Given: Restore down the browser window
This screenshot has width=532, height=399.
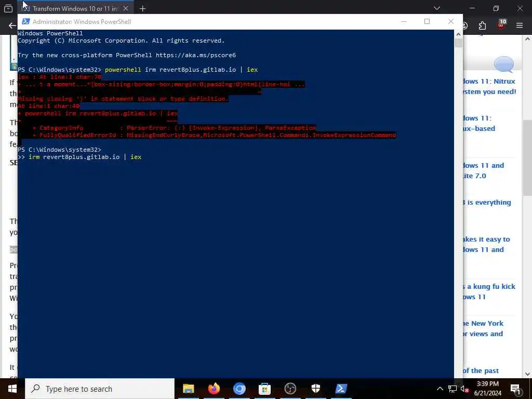Looking at the screenshot, I should point(496,8).
